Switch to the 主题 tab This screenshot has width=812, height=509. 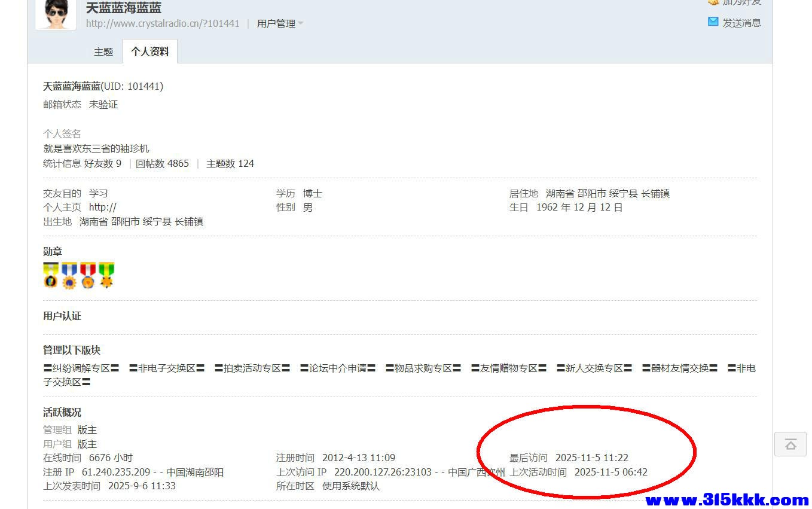click(103, 51)
